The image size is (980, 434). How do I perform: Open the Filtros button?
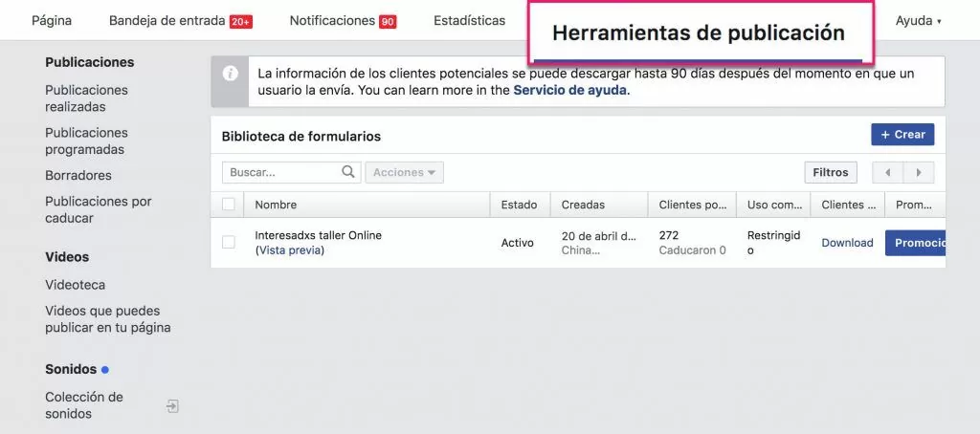(831, 172)
